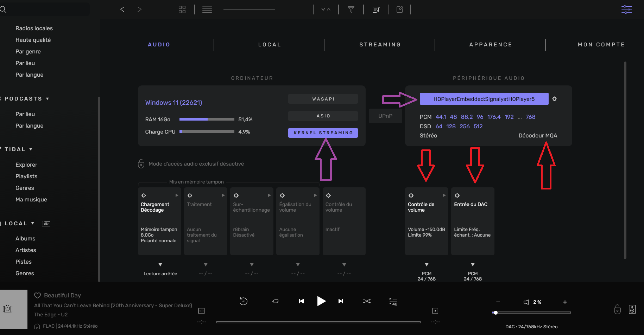Viewport: 644px width, 335px height.
Task: Open the APPARENCE settings tab
Action: (x=491, y=45)
